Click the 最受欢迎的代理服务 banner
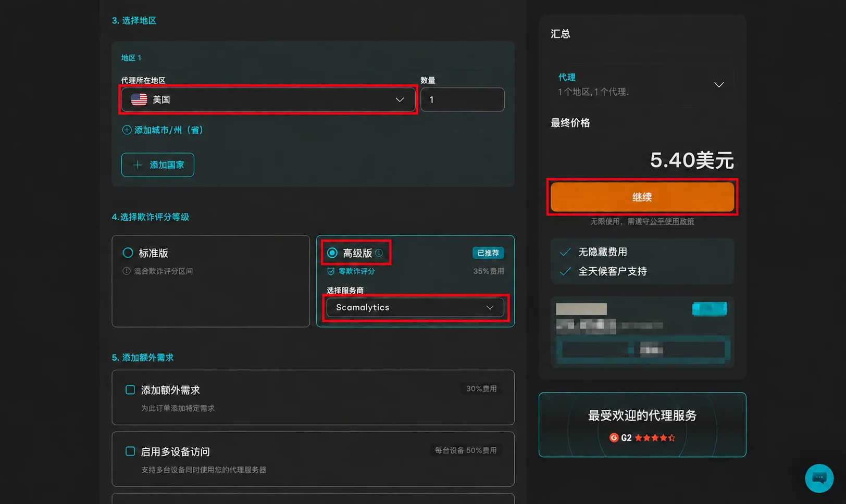 [642, 425]
